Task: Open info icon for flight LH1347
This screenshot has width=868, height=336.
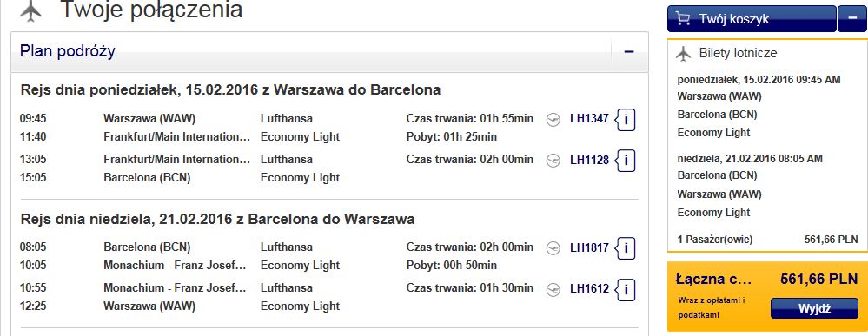Action: pyautogui.click(x=626, y=120)
